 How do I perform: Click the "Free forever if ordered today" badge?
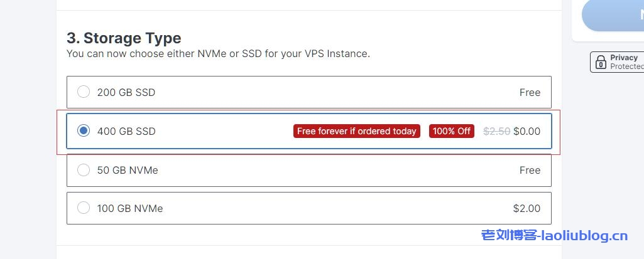pos(356,131)
